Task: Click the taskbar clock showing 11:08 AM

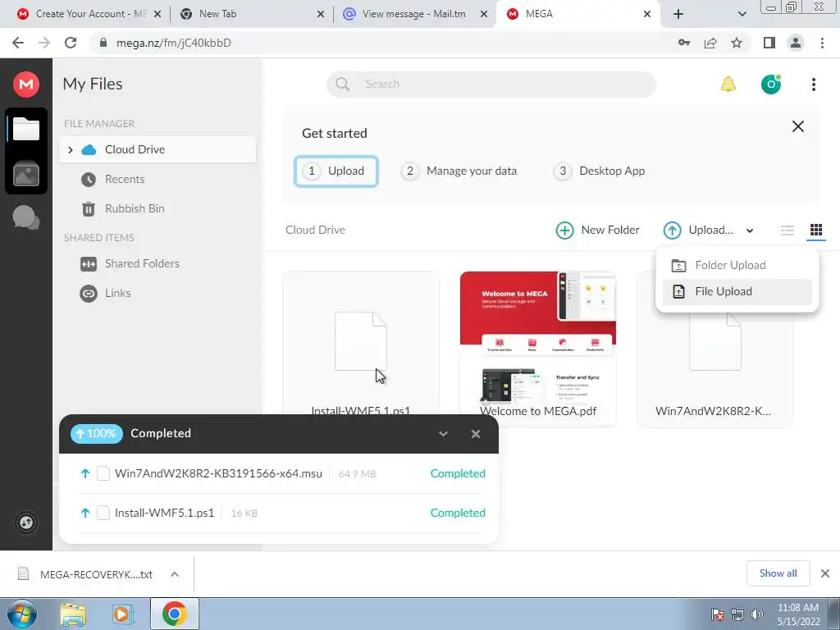Action: tap(798, 614)
